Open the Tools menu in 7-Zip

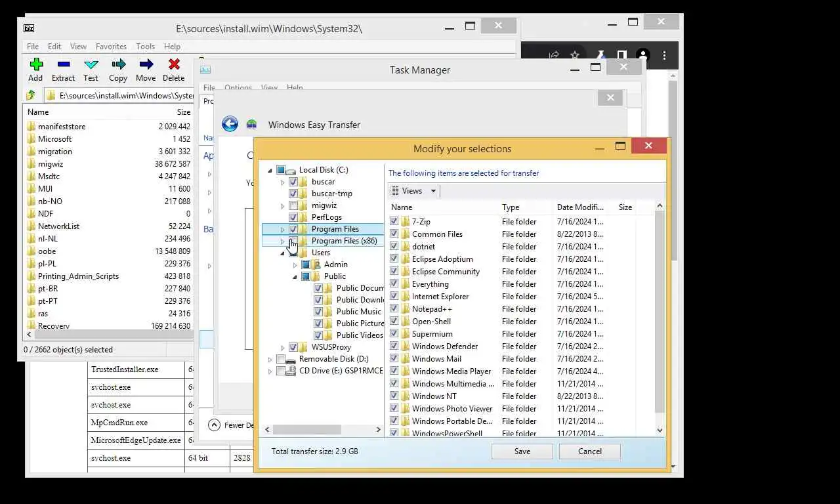(x=145, y=47)
